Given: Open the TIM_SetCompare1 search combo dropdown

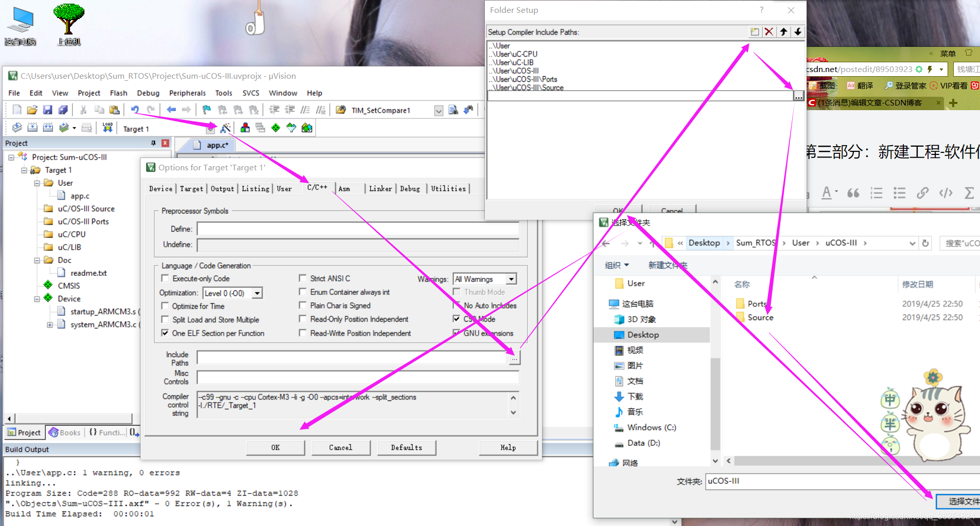Looking at the screenshot, I should pyautogui.click(x=439, y=111).
